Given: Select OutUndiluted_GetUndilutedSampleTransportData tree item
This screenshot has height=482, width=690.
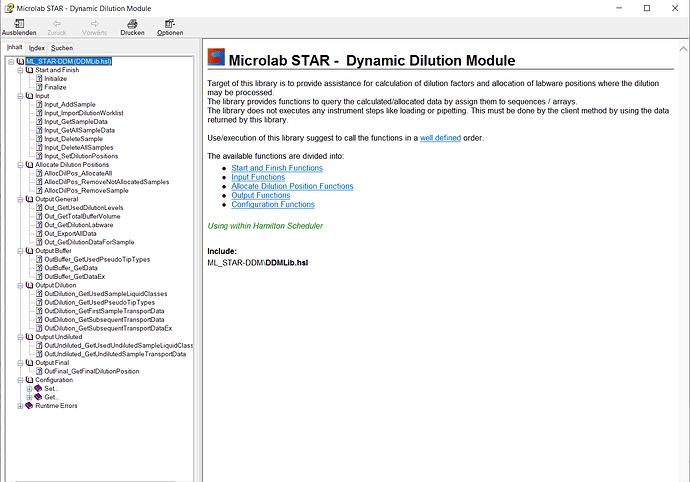Looking at the screenshot, I should point(115,354).
